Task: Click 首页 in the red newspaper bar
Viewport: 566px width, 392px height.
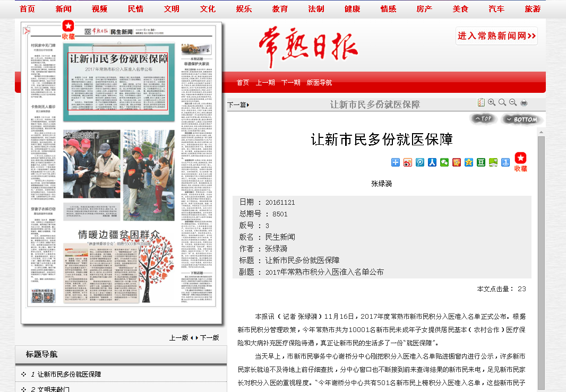Action: click(x=243, y=83)
